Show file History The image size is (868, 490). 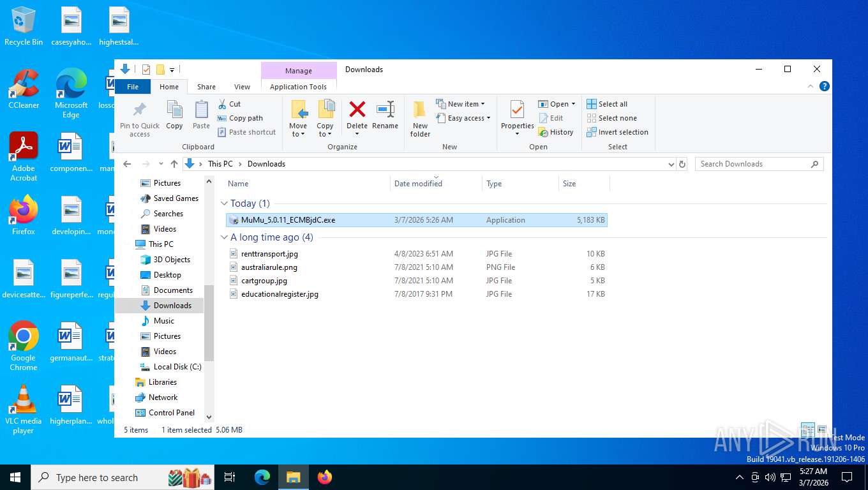556,132
